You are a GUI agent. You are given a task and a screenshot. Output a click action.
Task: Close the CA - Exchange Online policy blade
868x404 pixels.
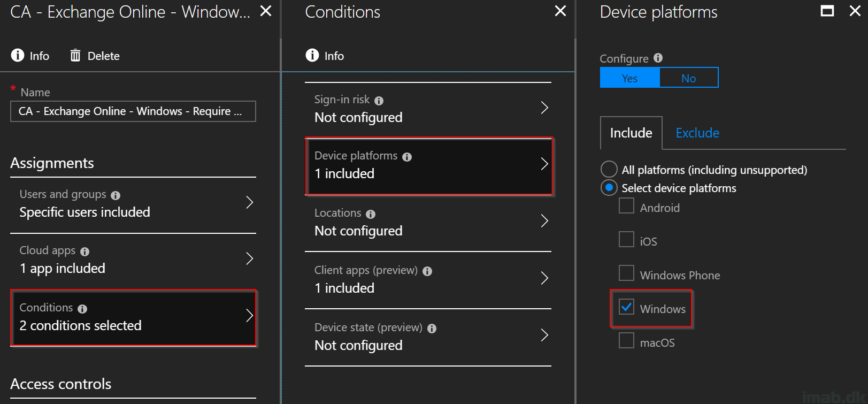[266, 11]
